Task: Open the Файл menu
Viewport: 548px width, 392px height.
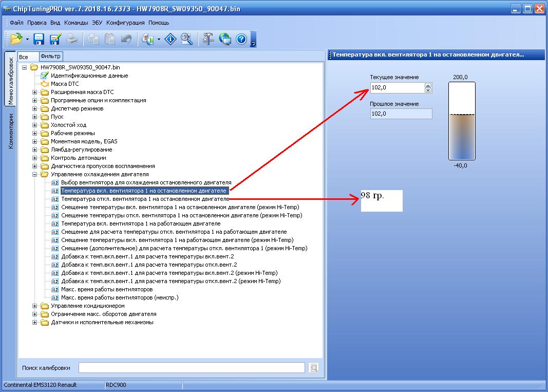Action: point(16,23)
